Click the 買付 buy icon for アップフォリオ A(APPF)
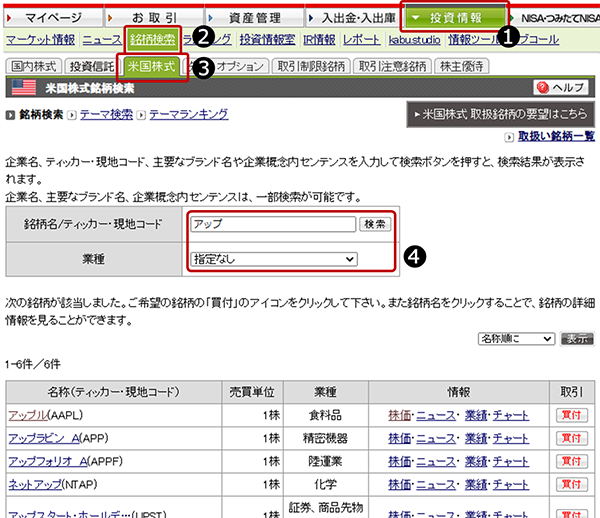 click(570, 463)
